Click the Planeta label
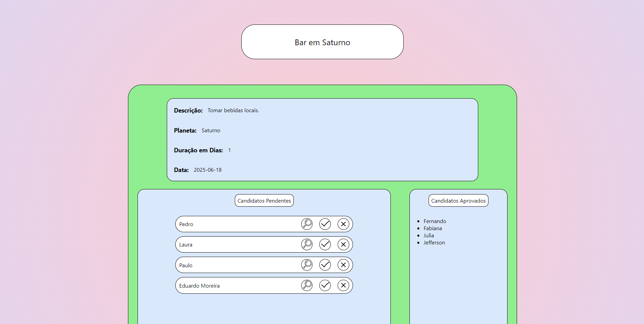The height and width of the screenshot is (324, 644). [x=185, y=131]
